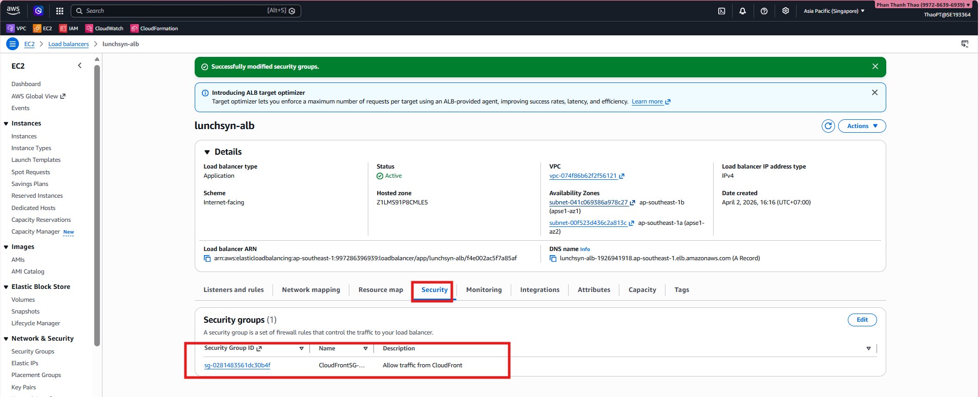Refresh the load balancer details

click(828, 126)
